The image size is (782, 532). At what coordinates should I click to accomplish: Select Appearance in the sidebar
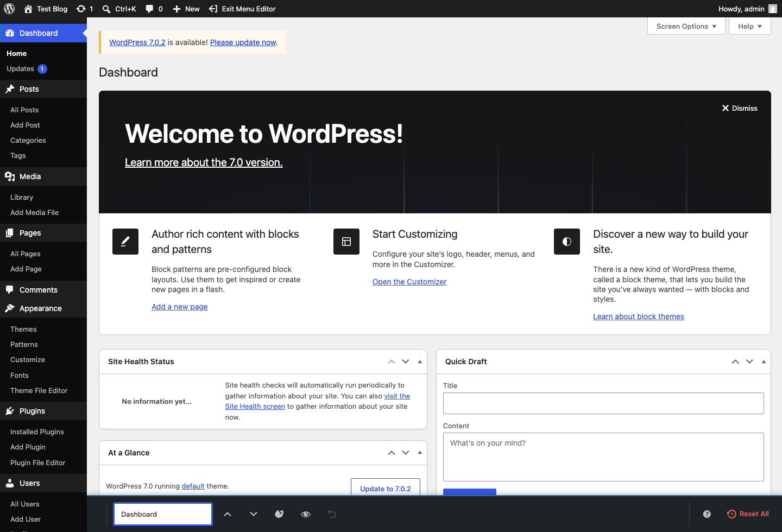click(x=43, y=308)
